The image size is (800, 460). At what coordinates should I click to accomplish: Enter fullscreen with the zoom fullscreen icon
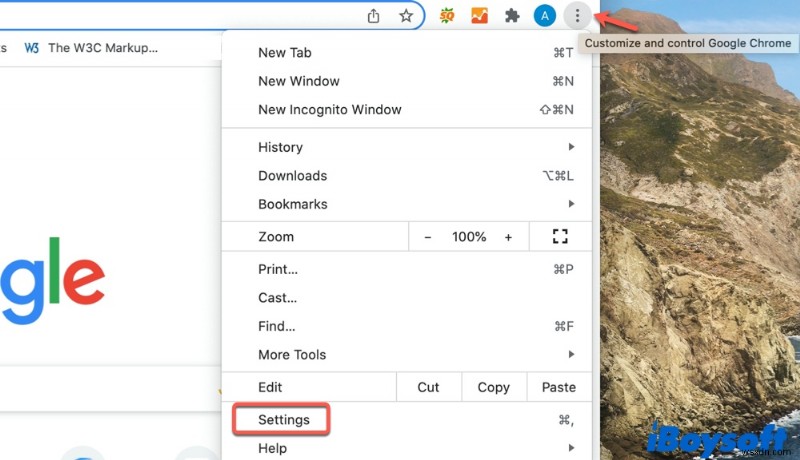tap(560, 237)
